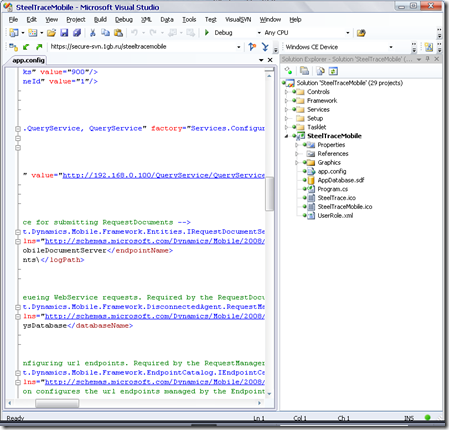The width and height of the screenshot is (449, 430).
Task: Click the Add New Item toolbar icon
Action: (x=33, y=33)
